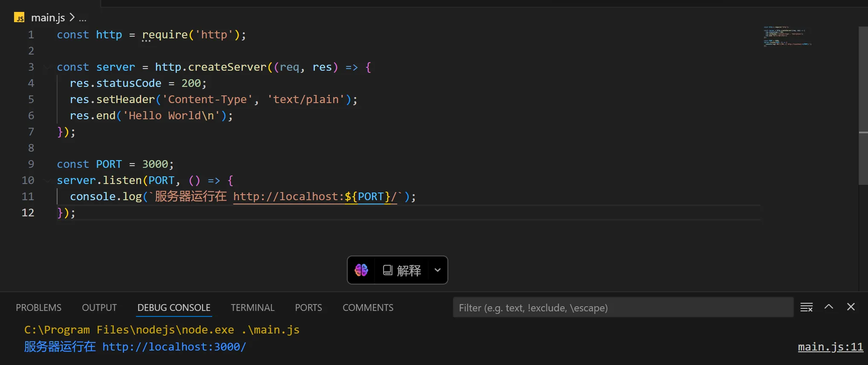Open the dropdown arrow next to 解释

437,270
